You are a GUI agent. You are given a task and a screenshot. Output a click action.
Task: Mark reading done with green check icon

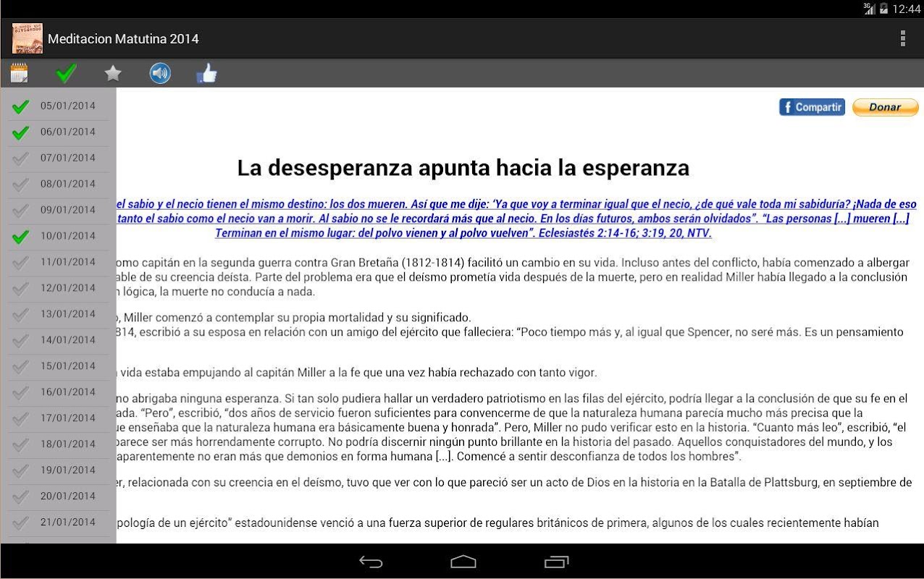66,73
